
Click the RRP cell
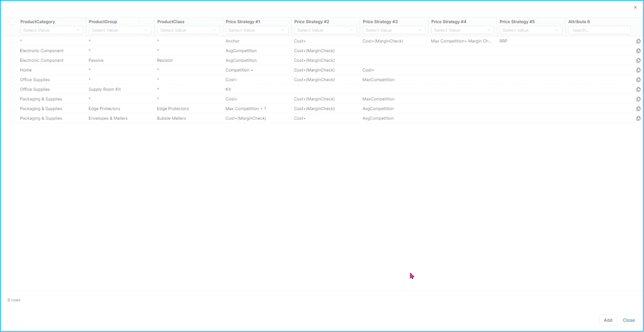click(503, 41)
